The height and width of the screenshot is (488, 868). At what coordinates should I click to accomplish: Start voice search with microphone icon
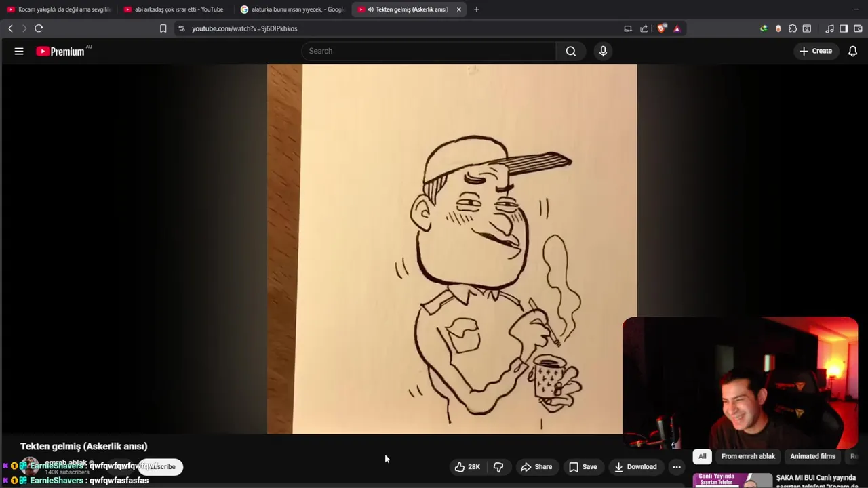(603, 51)
